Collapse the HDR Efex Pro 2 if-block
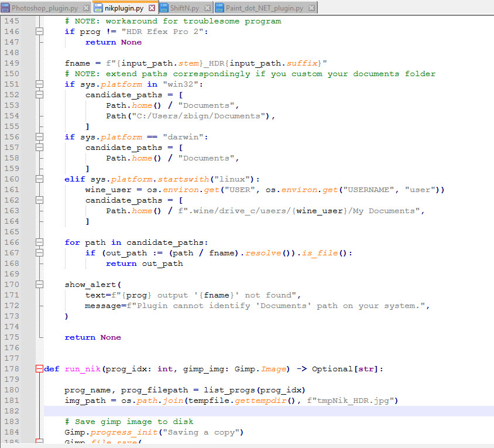 pyautogui.click(x=39, y=32)
